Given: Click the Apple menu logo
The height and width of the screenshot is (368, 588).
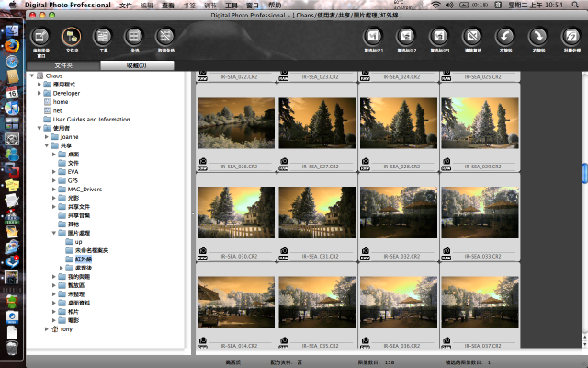Looking at the screenshot, I should [13, 5].
